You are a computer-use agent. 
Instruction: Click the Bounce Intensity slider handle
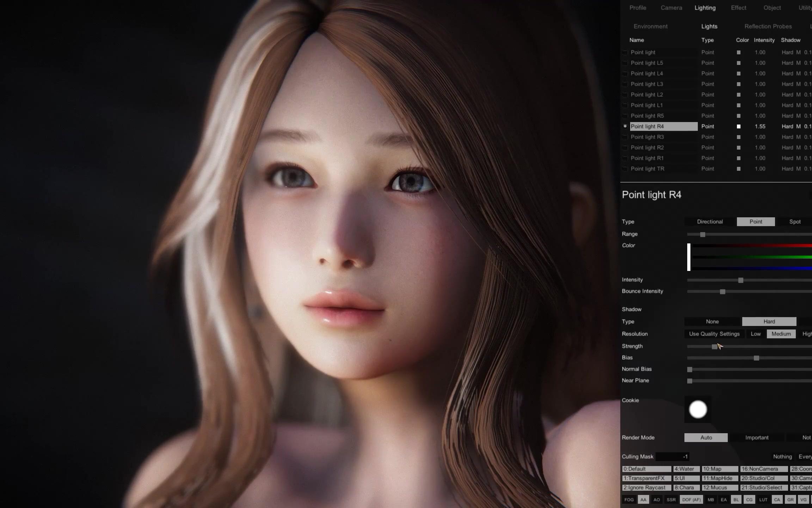(x=722, y=292)
